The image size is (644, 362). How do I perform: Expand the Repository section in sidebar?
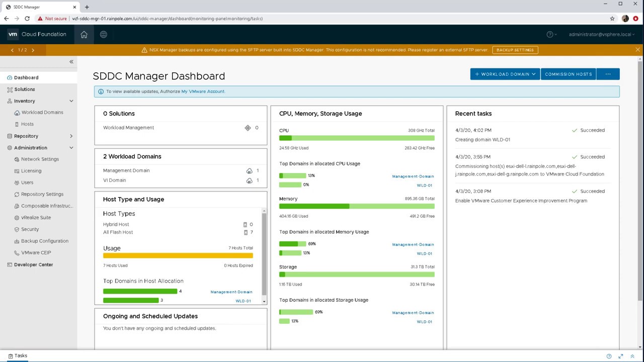pyautogui.click(x=71, y=136)
